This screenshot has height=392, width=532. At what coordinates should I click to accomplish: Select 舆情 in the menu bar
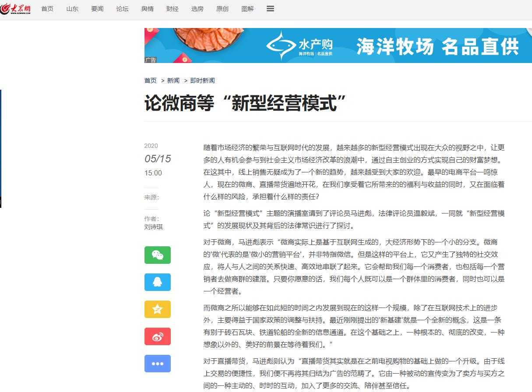(147, 9)
